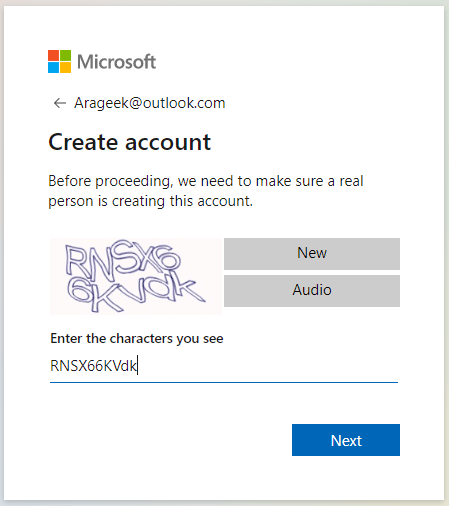Click the blue square of the logo
This screenshot has height=506, width=449.
[x=53, y=67]
